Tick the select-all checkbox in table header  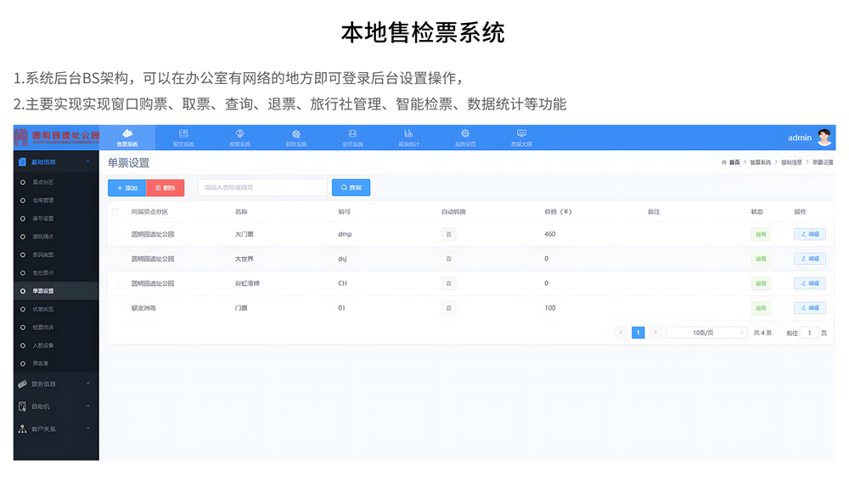pyautogui.click(x=115, y=211)
